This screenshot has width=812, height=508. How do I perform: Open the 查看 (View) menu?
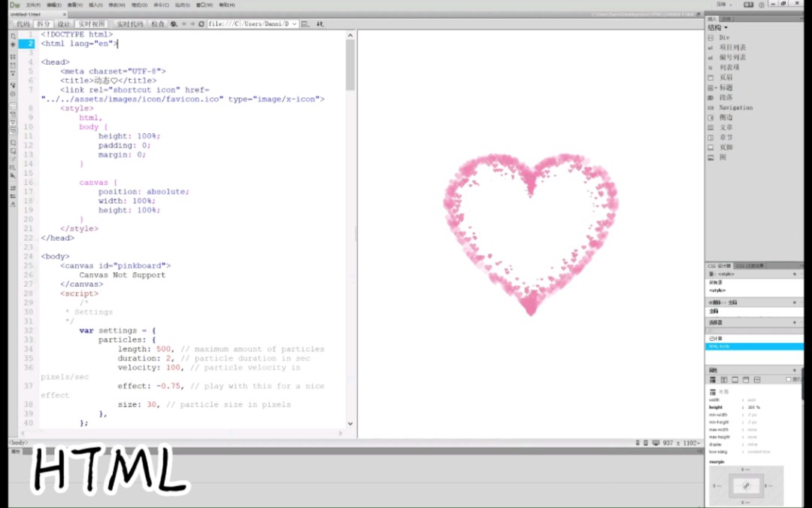point(75,5)
